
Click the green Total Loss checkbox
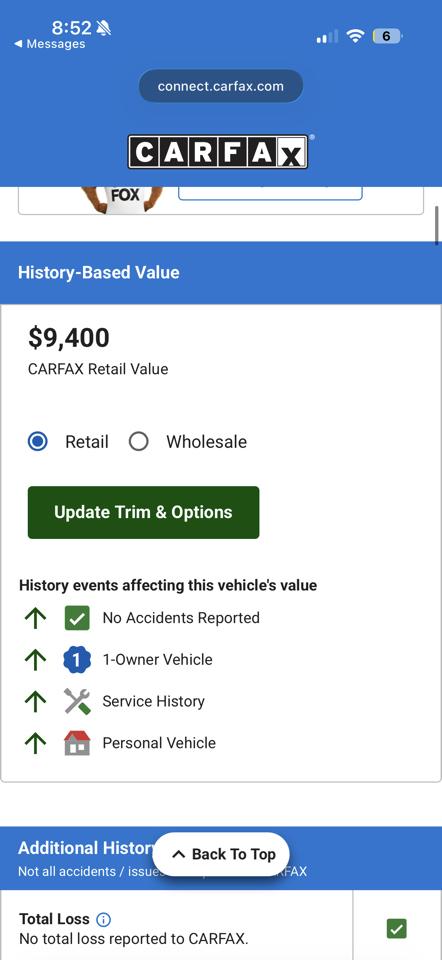click(397, 929)
